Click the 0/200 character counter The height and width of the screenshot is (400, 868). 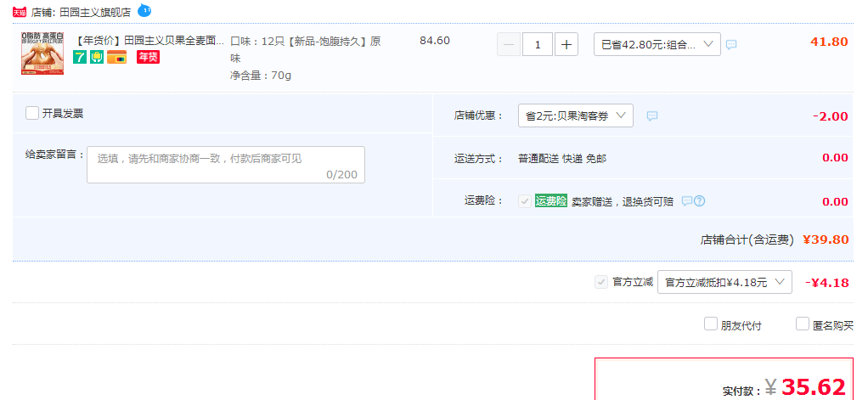point(341,175)
